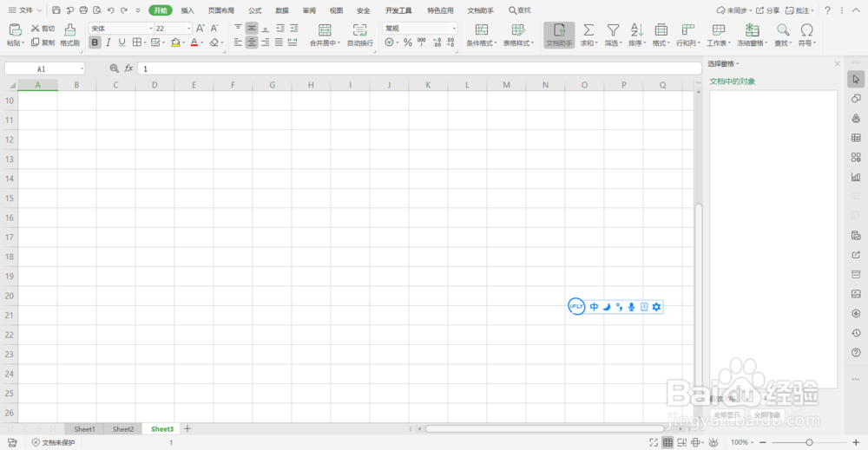This screenshot has width=868, height=450.
Task: Expand the Merge and Center (合并居中) dropdown
Action: 339,43
